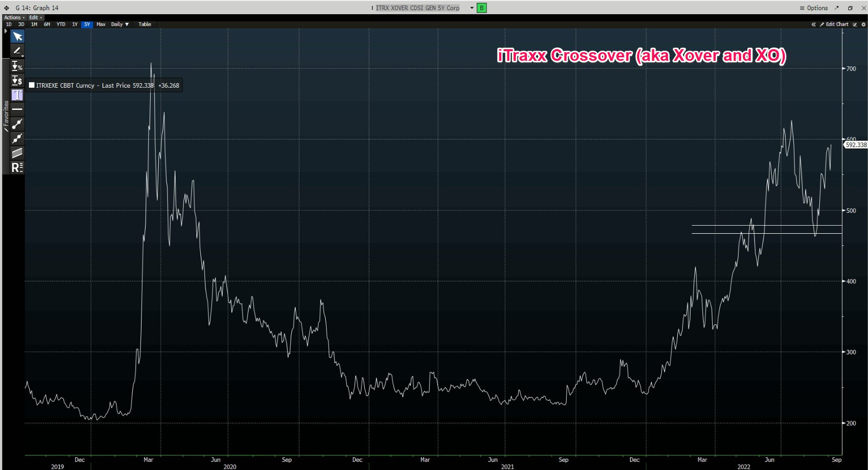
Task: Click the G 14: Graph 14 title
Action: [x=37, y=8]
